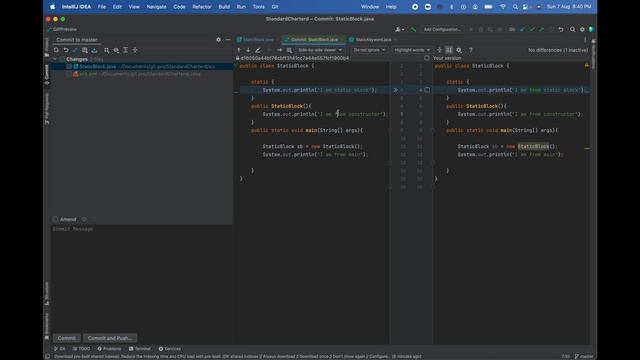Click the Build hammer icon in main toolbar
Image resolution: width=640 pixels, height=360 pixels.
point(413,29)
